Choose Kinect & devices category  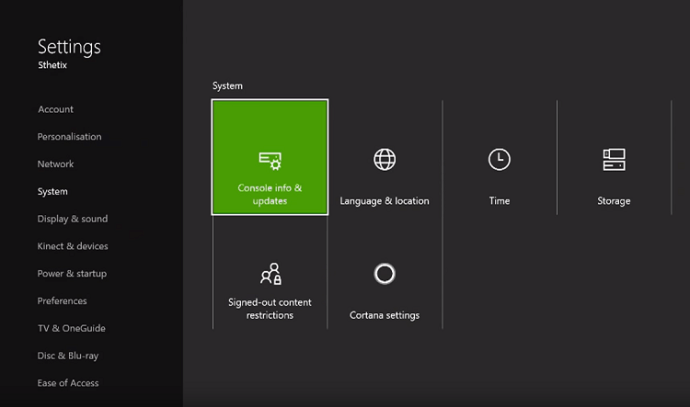(73, 246)
